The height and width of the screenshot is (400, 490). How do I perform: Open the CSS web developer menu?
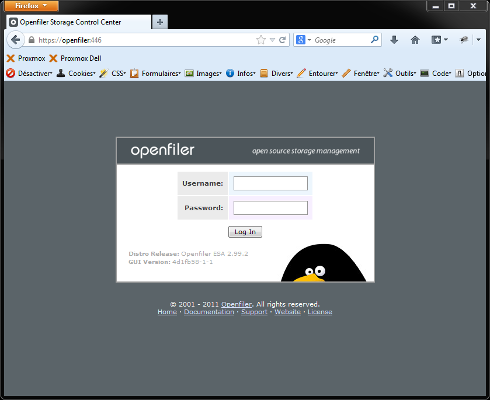coord(113,73)
